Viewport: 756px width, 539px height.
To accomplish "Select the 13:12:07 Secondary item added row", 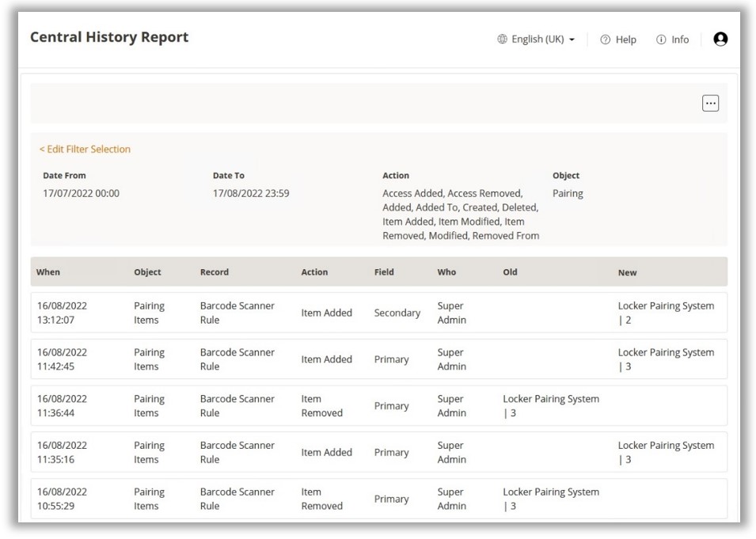I will pyautogui.click(x=378, y=313).
